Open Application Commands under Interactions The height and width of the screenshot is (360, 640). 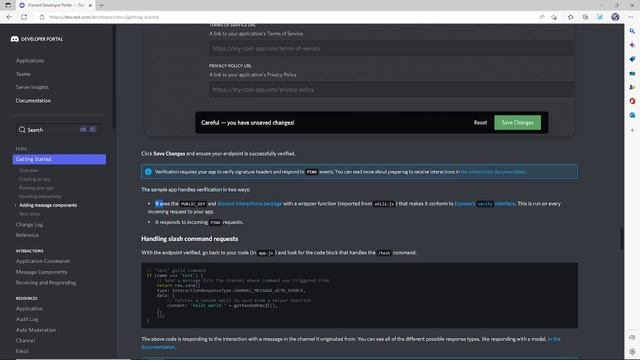(x=43, y=261)
